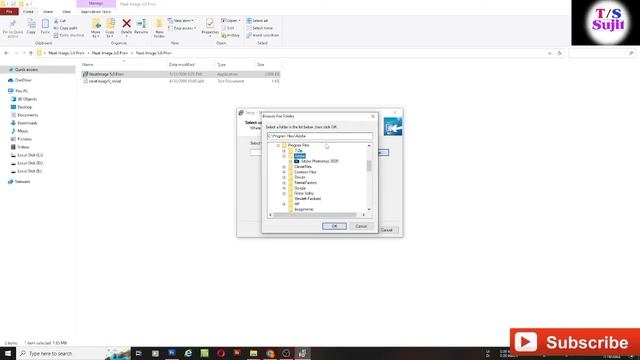Switch to the Home ribbon tab
Image resolution: width=640 pixels, height=360 pixels.
[28, 11]
